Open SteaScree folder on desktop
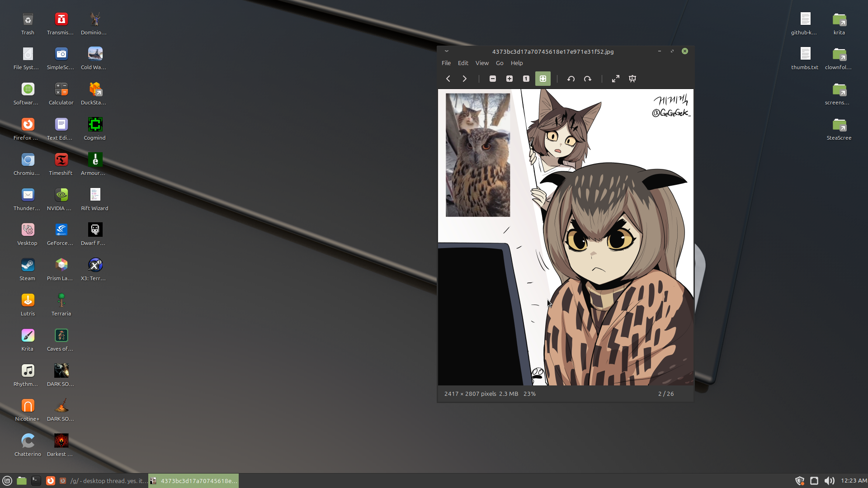 click(x=839, y=129)
